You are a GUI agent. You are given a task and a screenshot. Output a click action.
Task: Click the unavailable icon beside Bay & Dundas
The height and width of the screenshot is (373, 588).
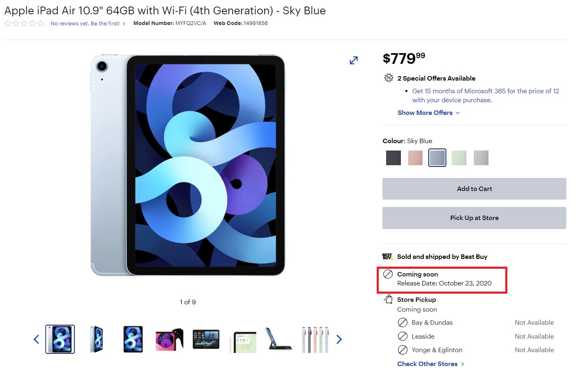coord(403,322)
